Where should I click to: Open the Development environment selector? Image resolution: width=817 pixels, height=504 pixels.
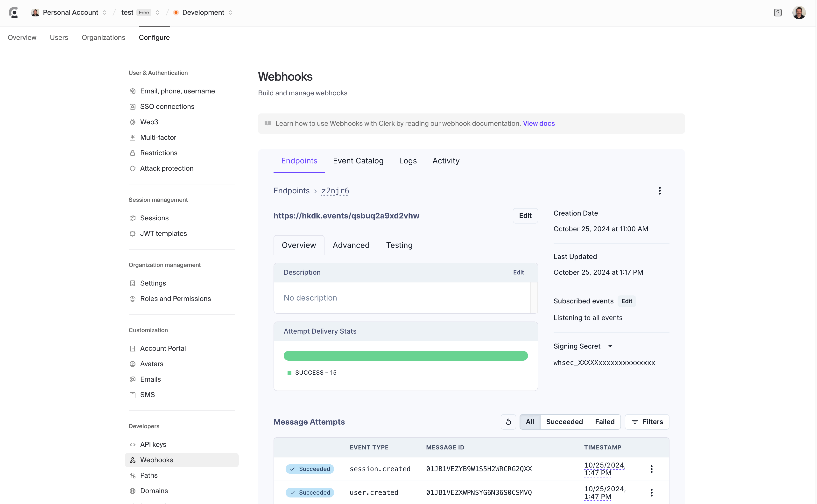pos(203,13)
